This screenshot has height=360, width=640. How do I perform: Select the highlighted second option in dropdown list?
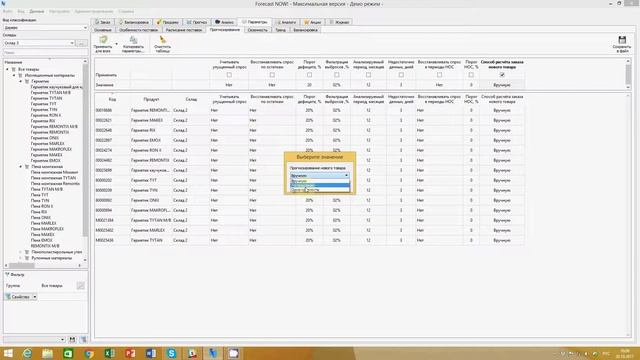pos(320,185)
